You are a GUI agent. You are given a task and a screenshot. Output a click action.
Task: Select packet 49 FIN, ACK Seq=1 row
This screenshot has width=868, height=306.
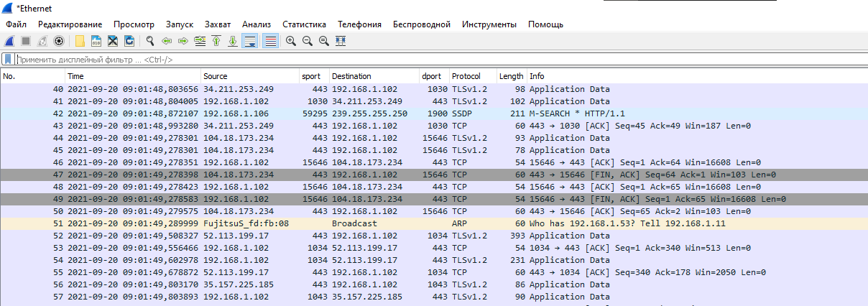(434, 199)
